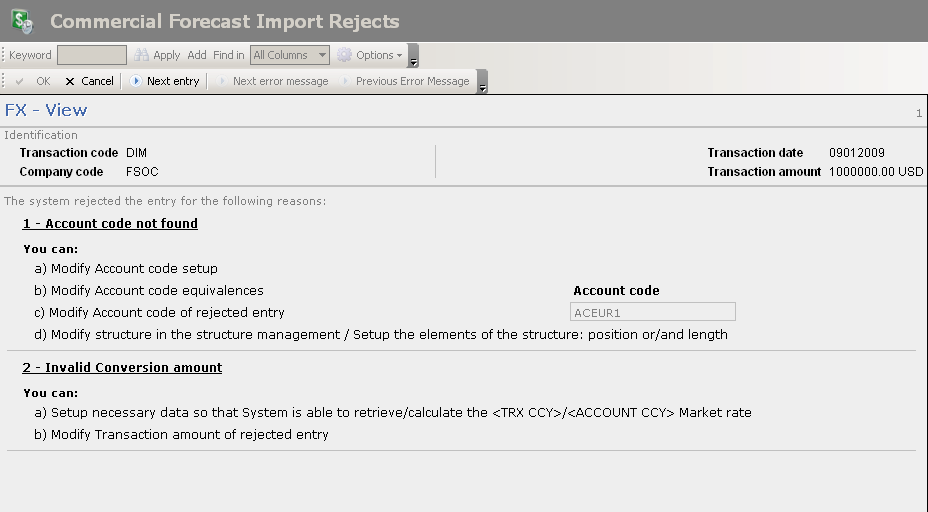Screen dimensions: 928x512
Task: Click the Previous Error Message arrow icon
Action: tap(345, 81)
